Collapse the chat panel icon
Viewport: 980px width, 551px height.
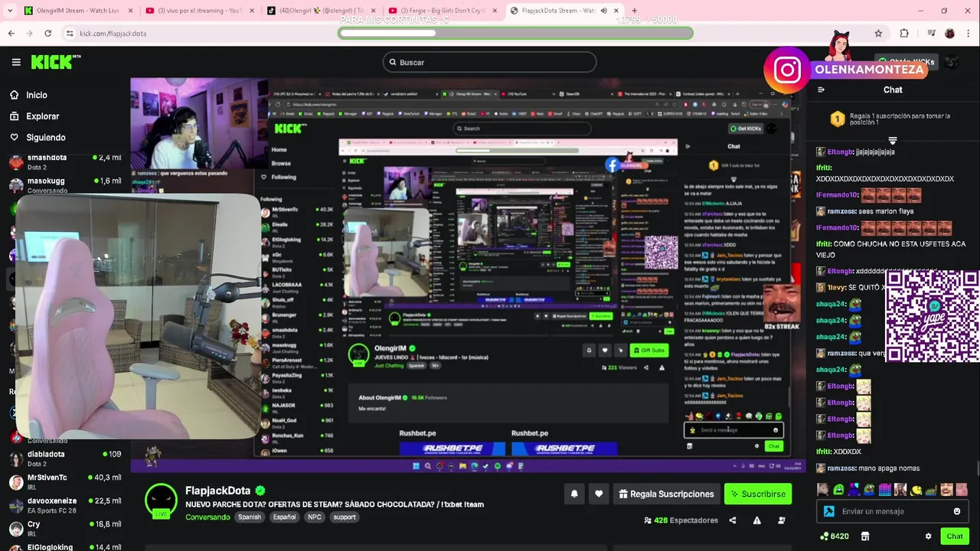(x=821, y=90)
